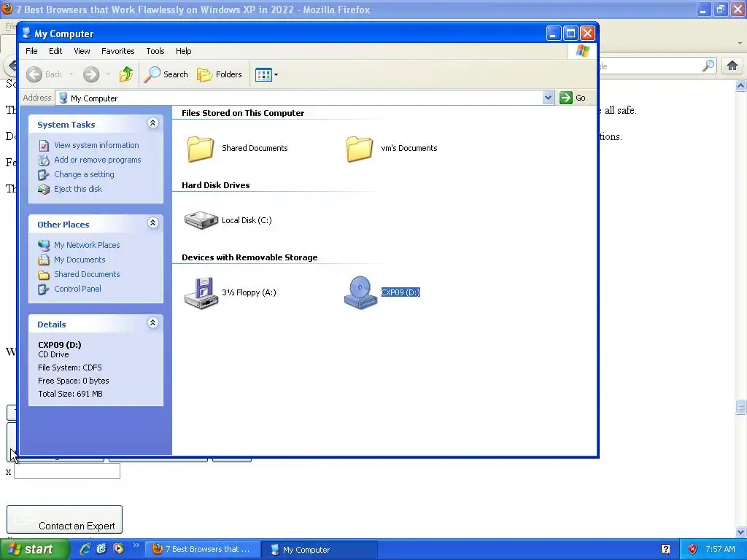The height and width of the screenshot is (560, 747).
Task: Click the Add or remove programs icon
Action: (x=44, y=160)
